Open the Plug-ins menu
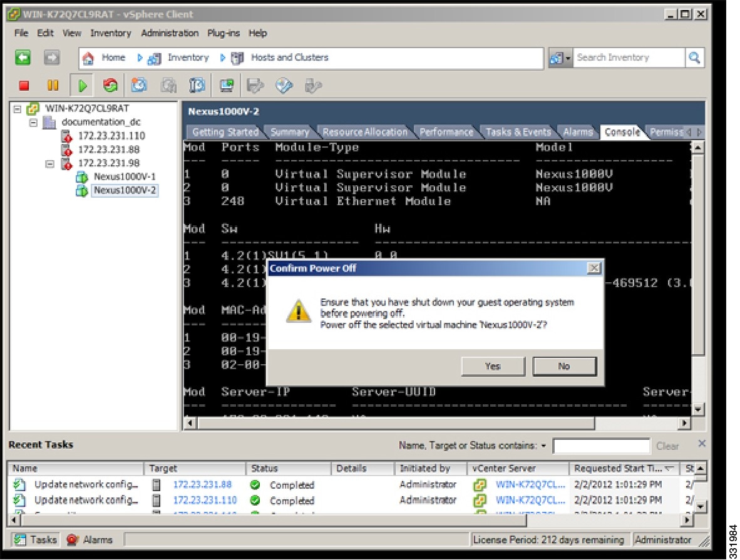 [224, 33]
